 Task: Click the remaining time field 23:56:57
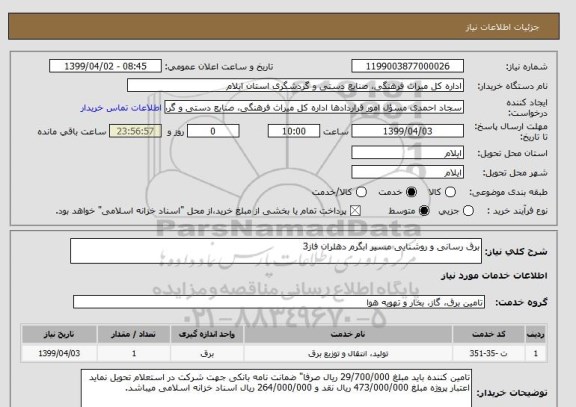pyautogui.click(x=135, y=131)
